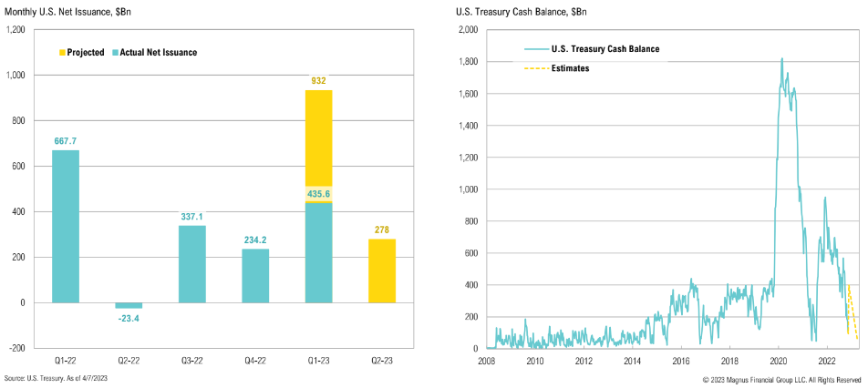Click the Estimates legend text
Image resolution: width=868 pixels, height=388 pixels.
pyautogui.click(x=570, y=67)
